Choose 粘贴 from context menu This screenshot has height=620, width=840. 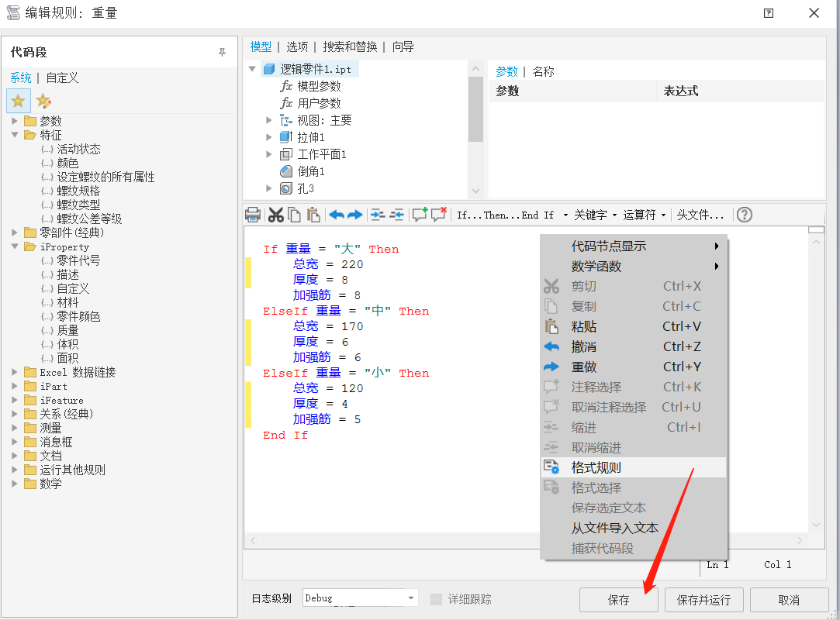coord(634,326)
